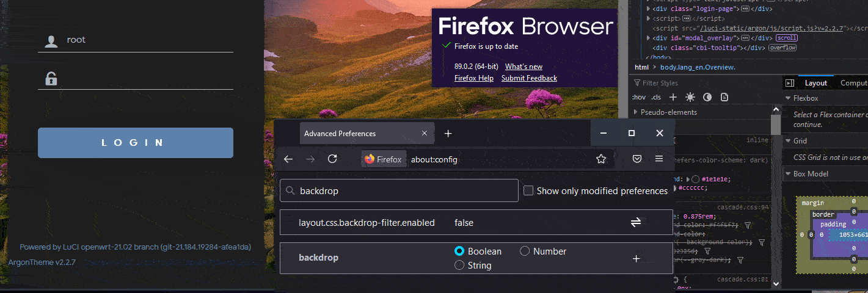Open the Firefox hamburger application menu

point(659,159)
